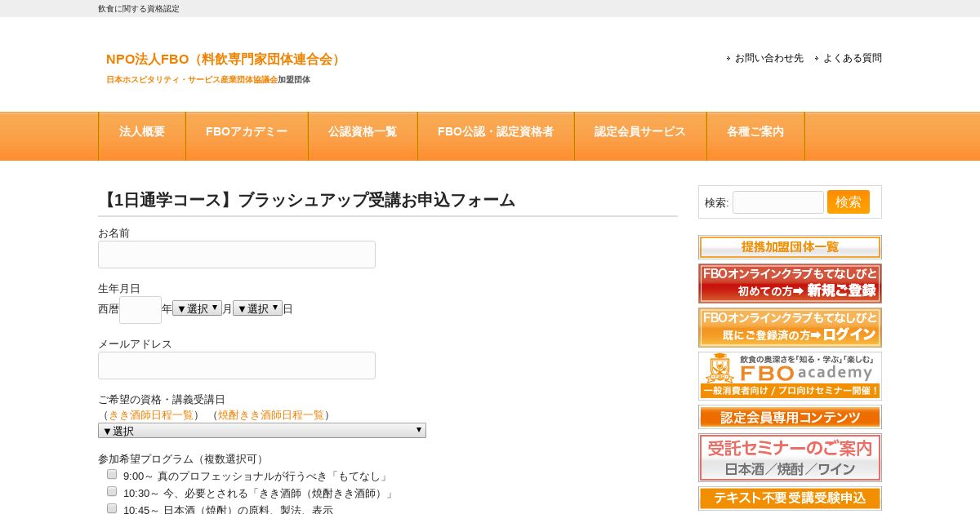Open the よくある質問 link
This screenshot has width=980, height=514.
(x=853, y=58)
